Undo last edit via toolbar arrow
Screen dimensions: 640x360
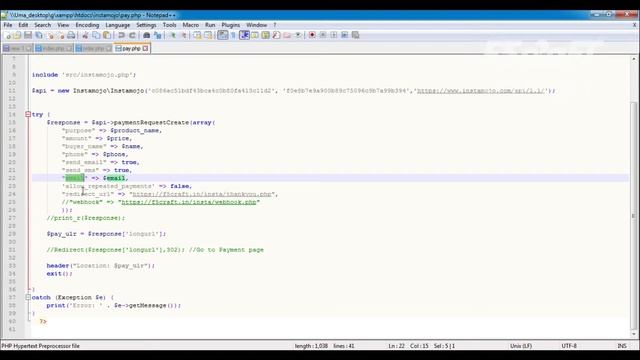pyautogui.click(x=121, y=36)
